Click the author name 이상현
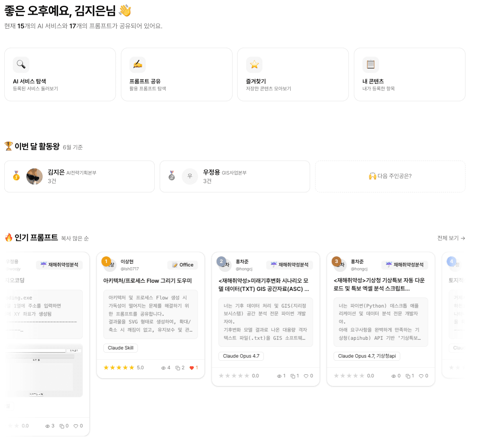The image size is (481, 448). (127, 262)
